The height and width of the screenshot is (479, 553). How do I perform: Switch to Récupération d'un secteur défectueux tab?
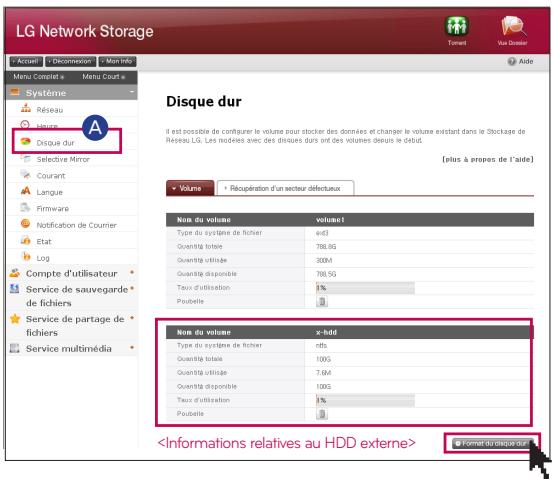coord(285,188)
